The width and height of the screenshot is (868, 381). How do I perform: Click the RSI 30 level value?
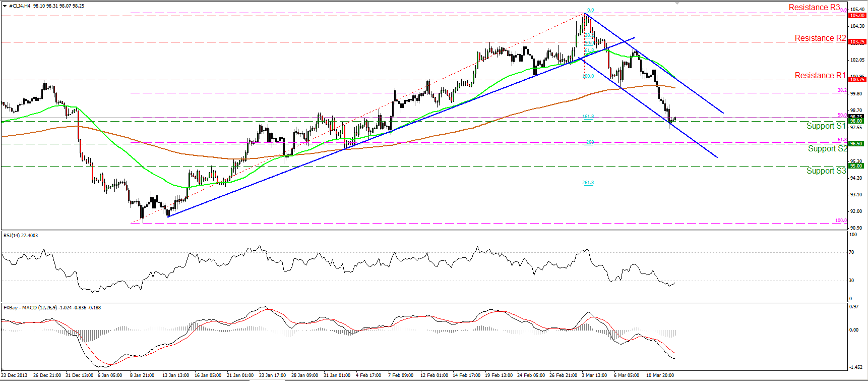click(x=852, y=281)
